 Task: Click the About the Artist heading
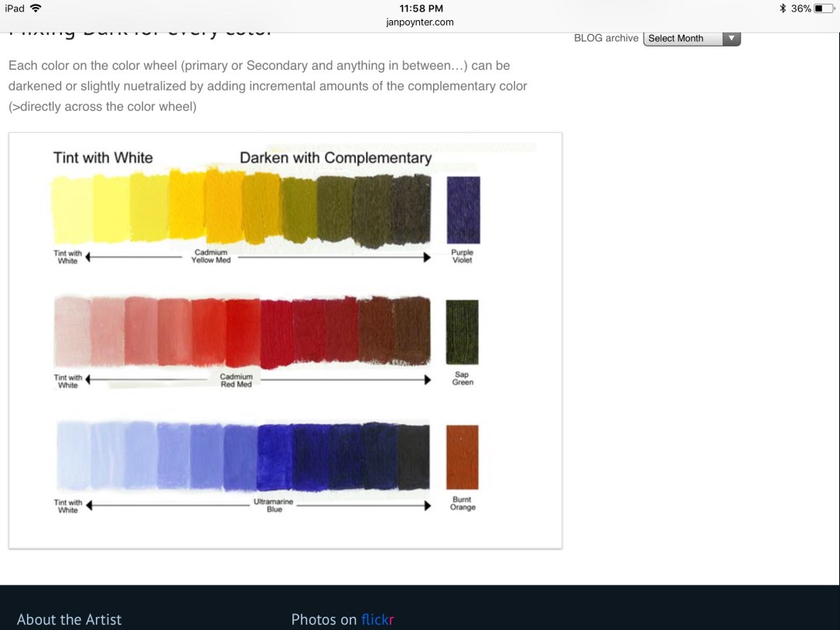(69, 619)
